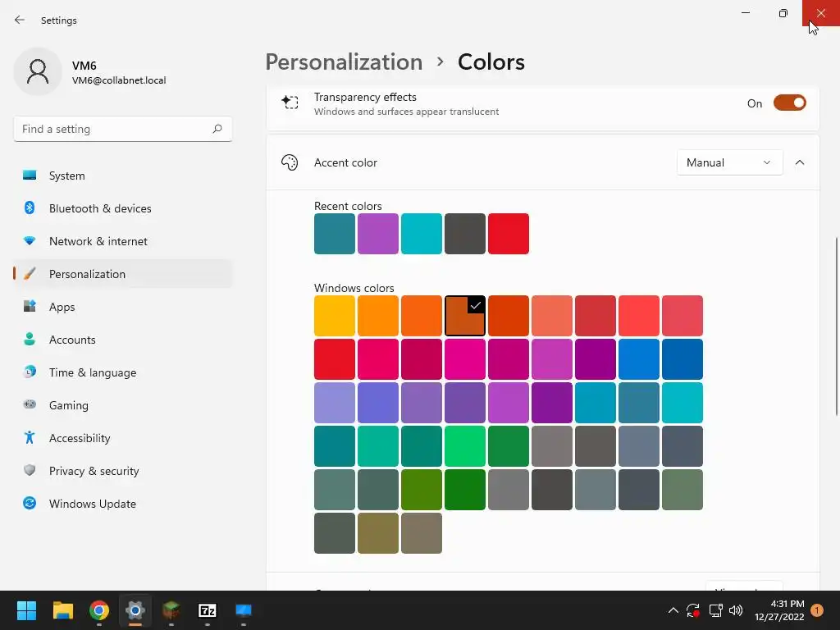Launch Google Chrome from the taskbar
The height and width of the screenshot is (630, 840).
coord(99,610)
